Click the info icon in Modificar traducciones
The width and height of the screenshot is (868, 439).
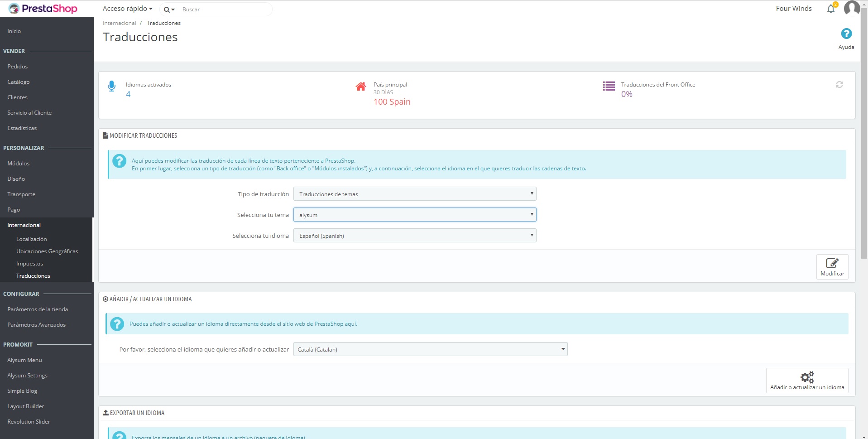[120, 161]
